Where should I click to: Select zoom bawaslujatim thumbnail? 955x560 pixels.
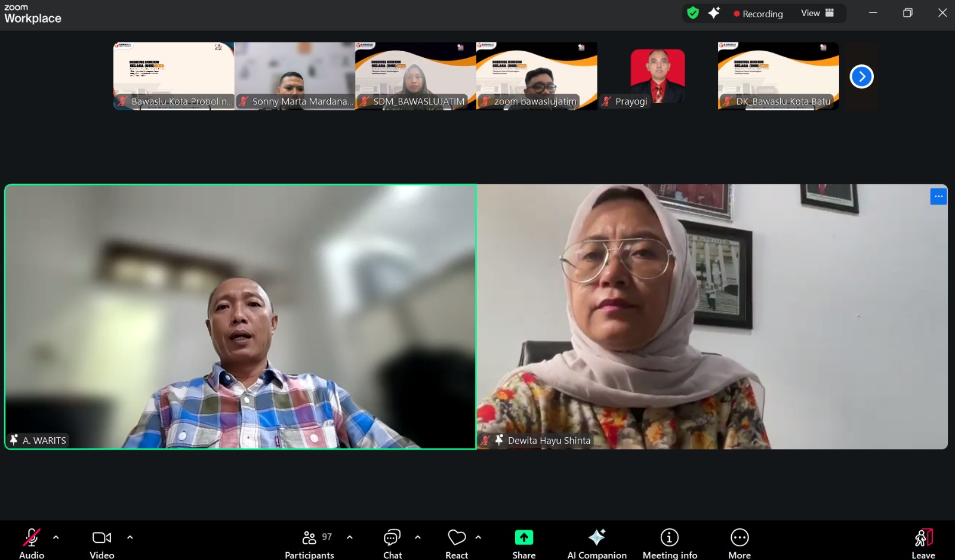click(537, 76)
